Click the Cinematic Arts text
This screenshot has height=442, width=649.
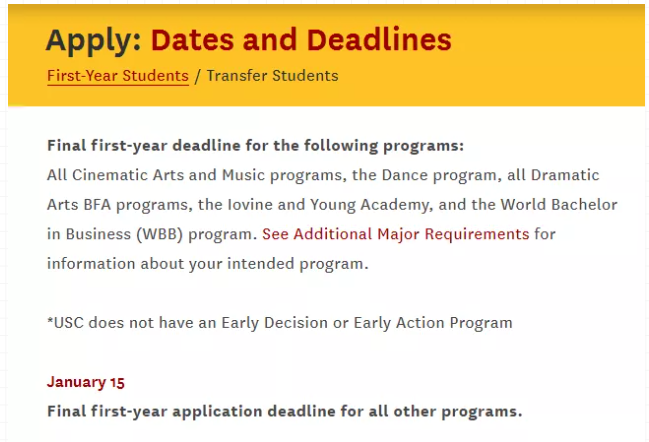pyautogui.click(x=128, y=175)
